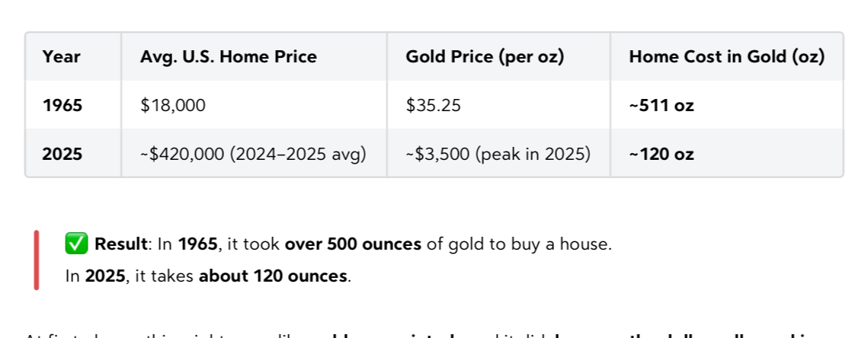Select the Avg. U.S. Home Price header

[x=229, y=56]
